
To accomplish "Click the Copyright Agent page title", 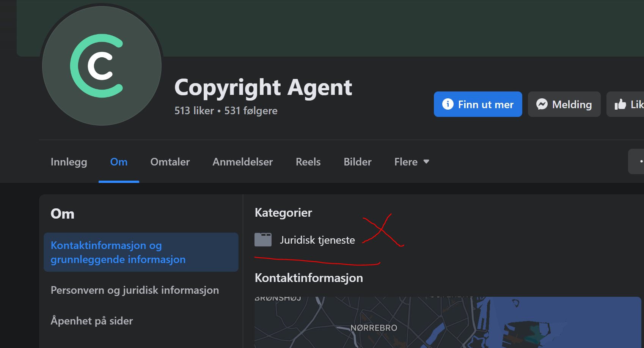I will coord(263,88).
